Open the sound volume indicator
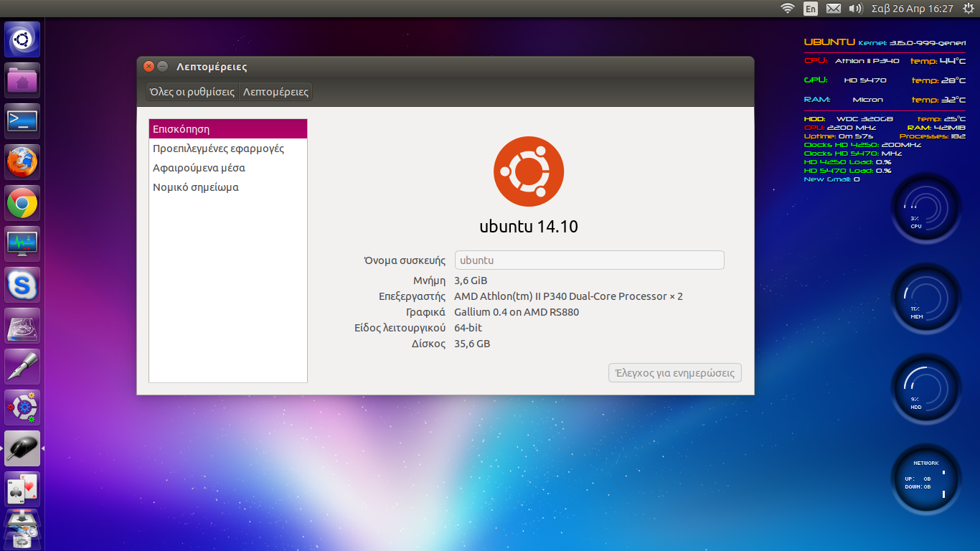The width and height of the screenshot is (980, 551). 854,9
